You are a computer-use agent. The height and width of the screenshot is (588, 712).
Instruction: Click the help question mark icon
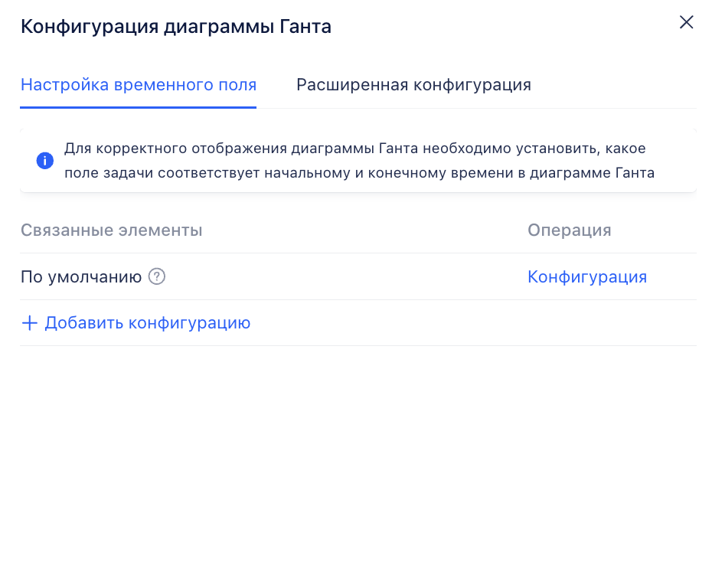157,276
